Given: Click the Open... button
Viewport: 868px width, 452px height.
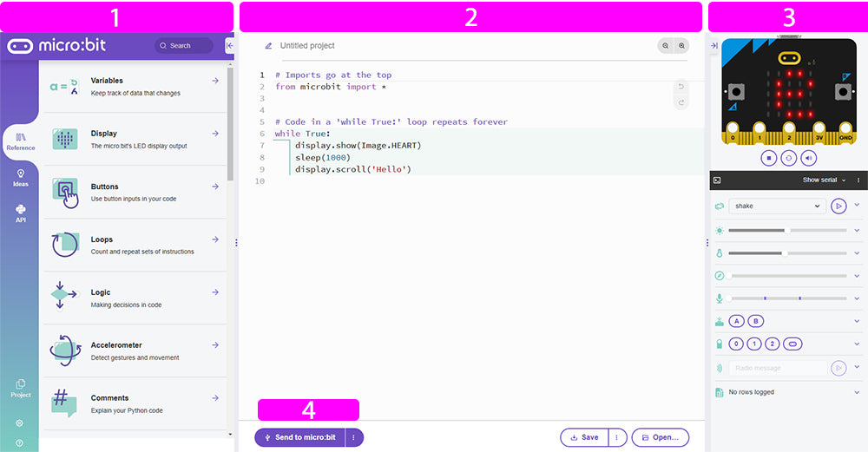Looking at the screenshot, I should pyautogui.click(x=661, y=437).
